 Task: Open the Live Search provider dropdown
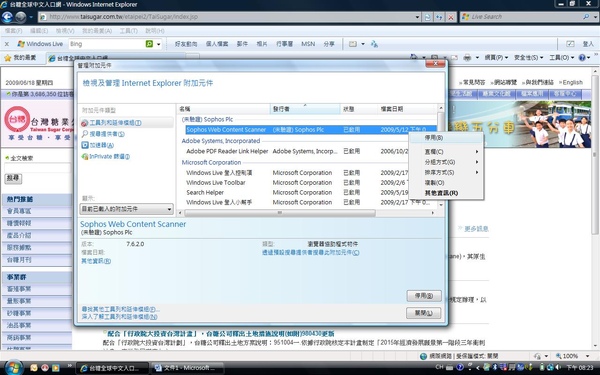pyautogui.click(x=595, y=17)
